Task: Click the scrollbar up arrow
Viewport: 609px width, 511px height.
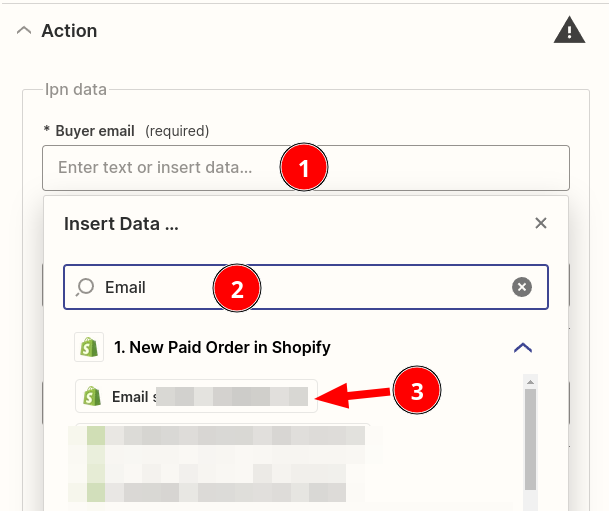Action: 530,382
